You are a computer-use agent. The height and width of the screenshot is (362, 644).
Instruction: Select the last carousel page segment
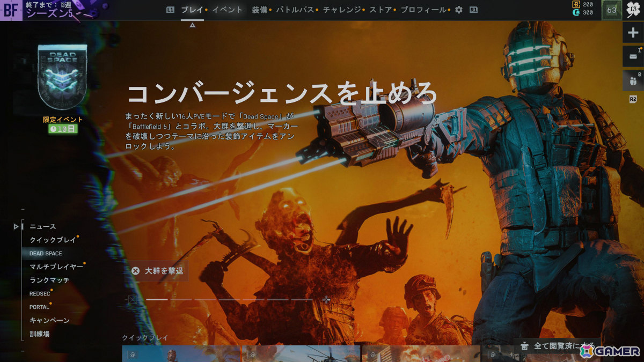302,300
